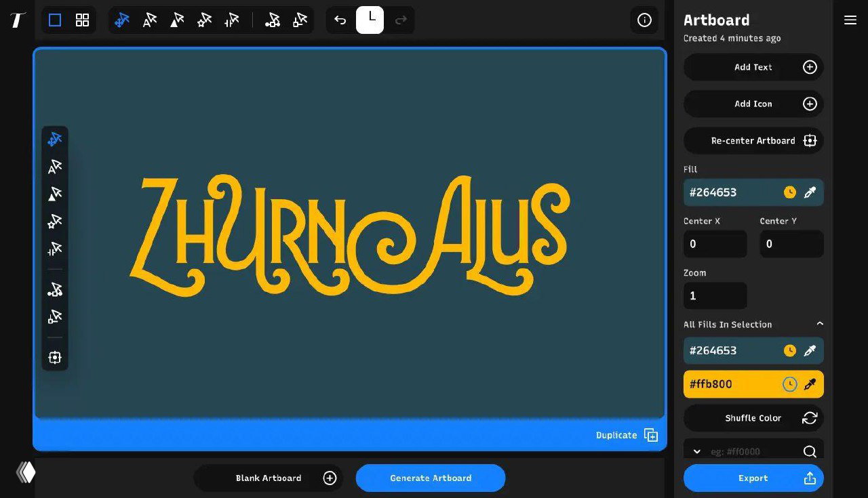Image resolution: width=868 pixels, height=498 pixels.
Task: Click the Typogram T logo
Action: point(18,20)
